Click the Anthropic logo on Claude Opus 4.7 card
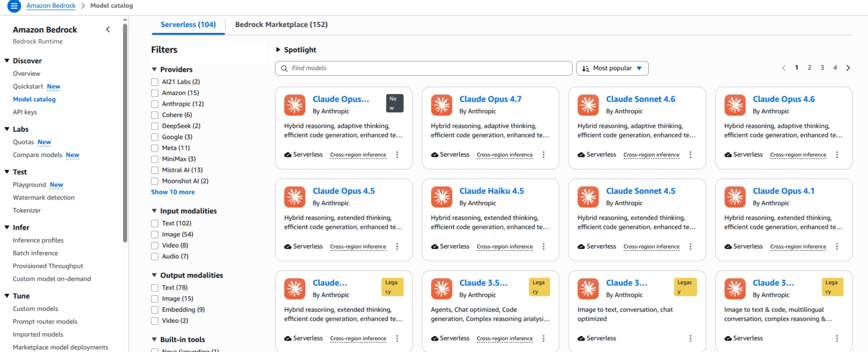Viewport: 868px width, 352px height. (442, 105)
